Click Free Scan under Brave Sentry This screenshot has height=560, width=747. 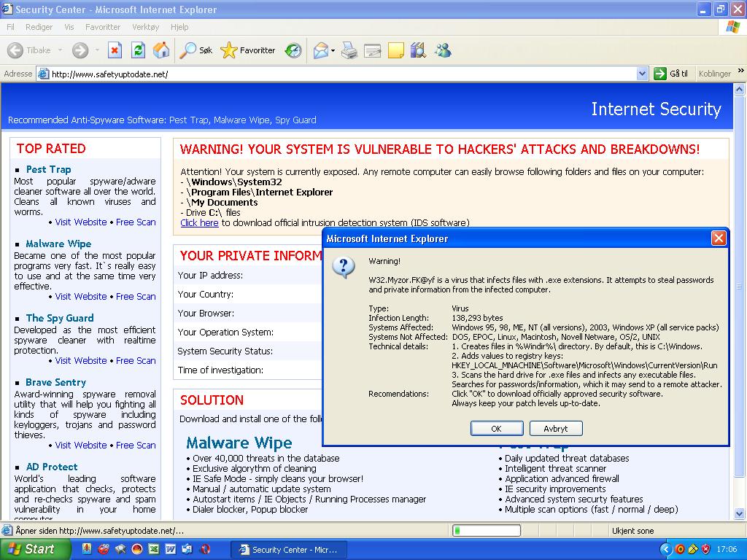tap(136, 446)
